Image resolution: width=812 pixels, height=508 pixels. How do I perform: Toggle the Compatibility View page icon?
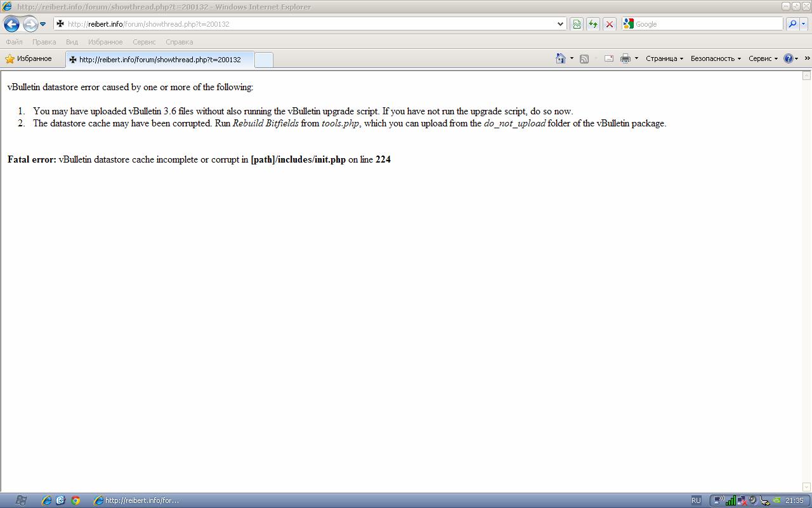click(x=576, y=24)
